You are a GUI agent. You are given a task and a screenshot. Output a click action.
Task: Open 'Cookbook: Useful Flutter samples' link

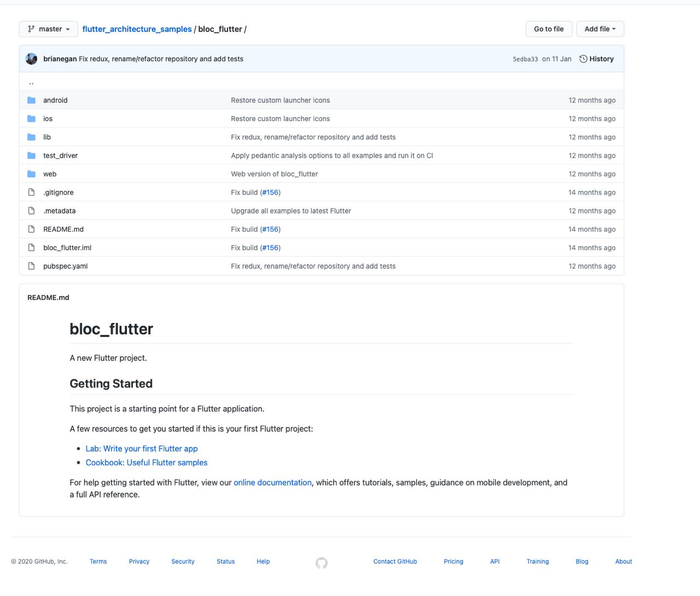[147, 462]
